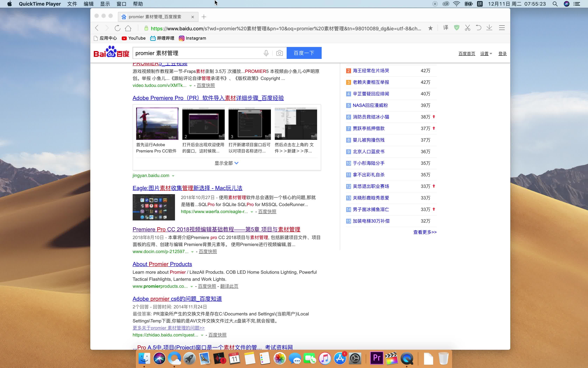Open Adobe Premiere Pro in the dock
The width and height of the screenshot is (588, 368).
pyautogui.click(x=376, y=358)
